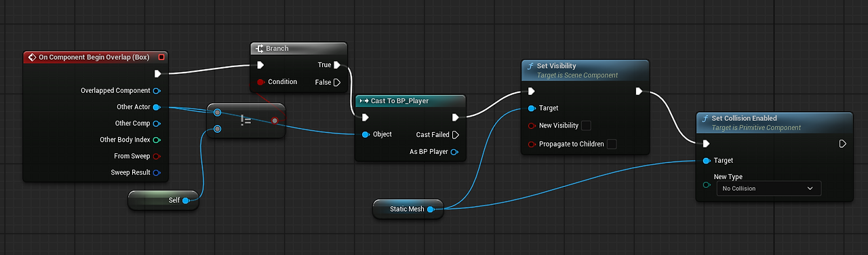Click the Cast To BP_Player exec output pin
This screenshot has height=255, width=868.
455,117
